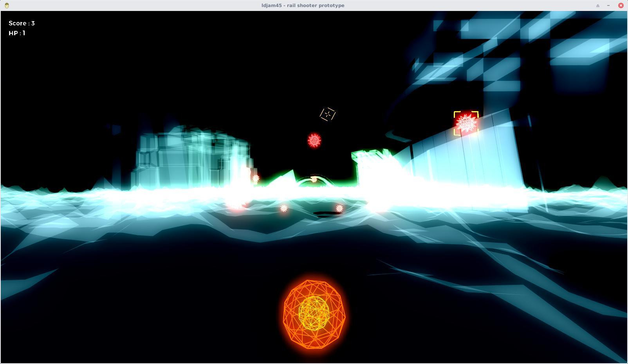
Task: Minimize the game window
Action: point(608,5)
